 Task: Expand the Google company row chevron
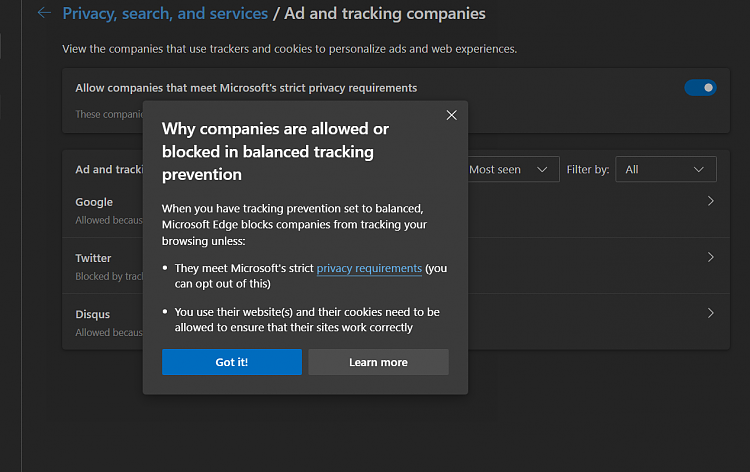click(x=710, y=201)
